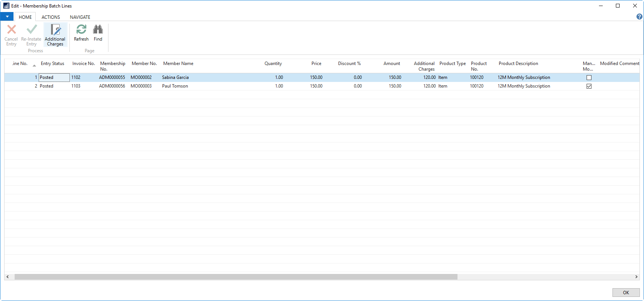Click the Re-Instate Entry checkmark icon

[x=32, y=30]
